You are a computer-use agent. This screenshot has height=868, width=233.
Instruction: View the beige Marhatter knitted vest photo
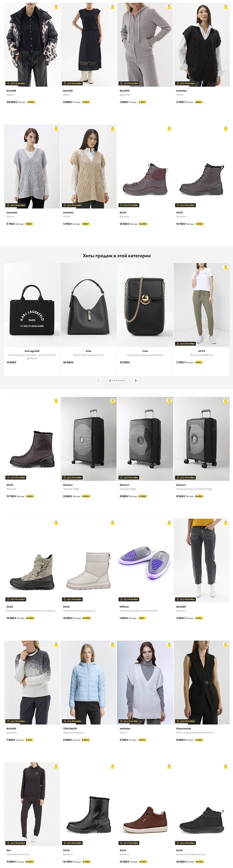[89, 167]
